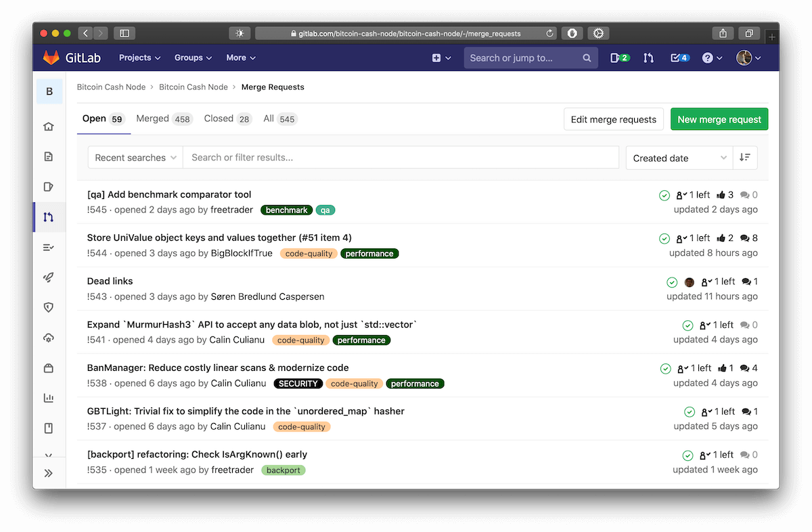
Task: Open the Projects menu in the top bar
Action: click(x=139, y=58)
